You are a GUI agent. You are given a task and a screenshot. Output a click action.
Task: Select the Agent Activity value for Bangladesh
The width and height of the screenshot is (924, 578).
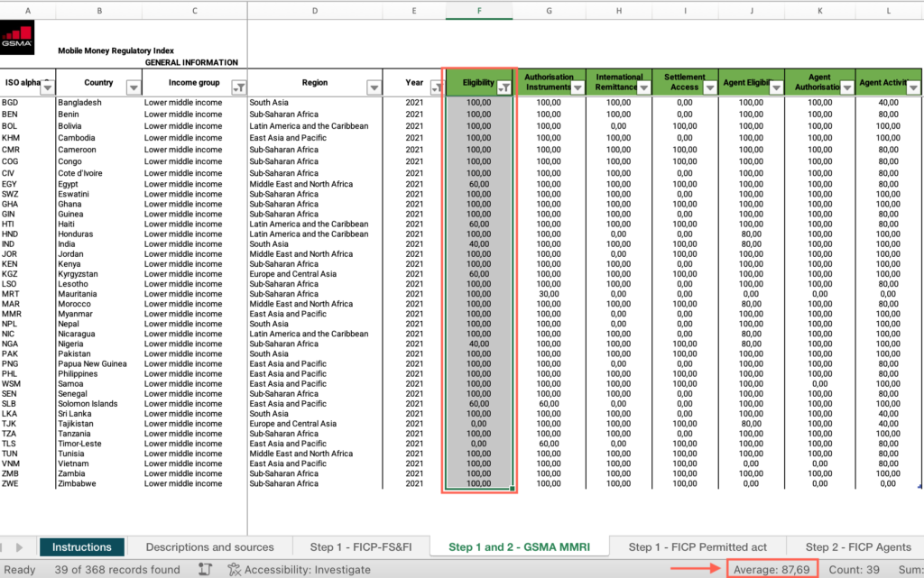tap(889, 103)
